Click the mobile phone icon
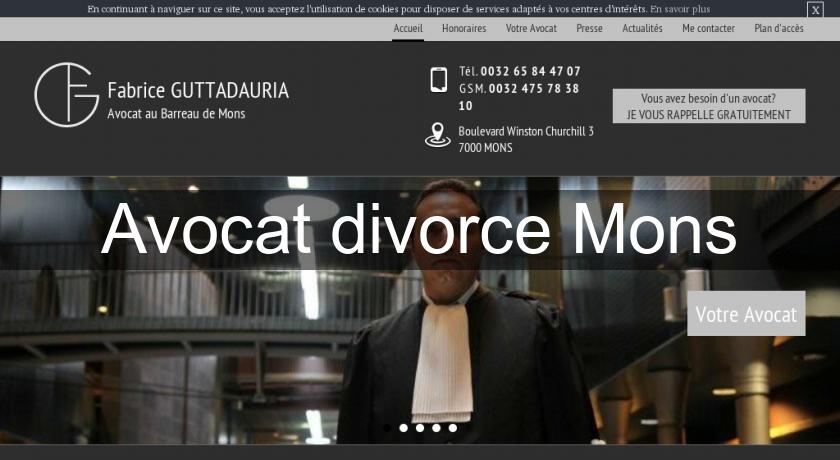This screenshot has height=460, width=840. (x=438, y=79)
